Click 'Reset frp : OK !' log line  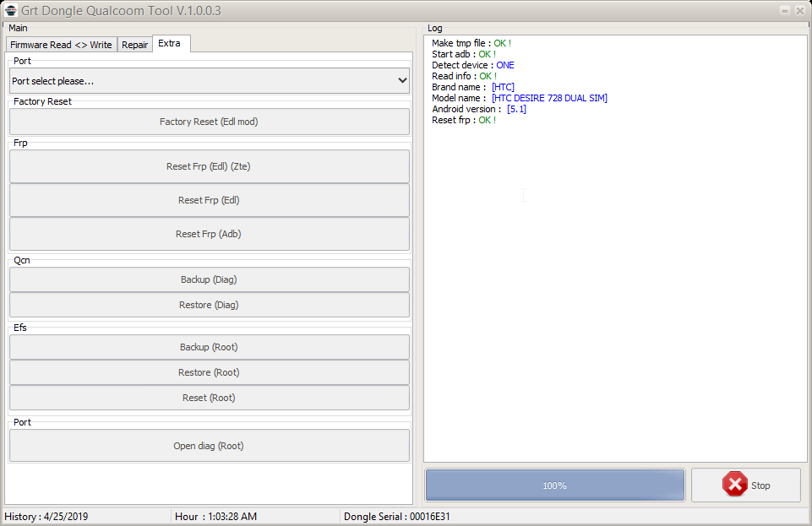464,120
